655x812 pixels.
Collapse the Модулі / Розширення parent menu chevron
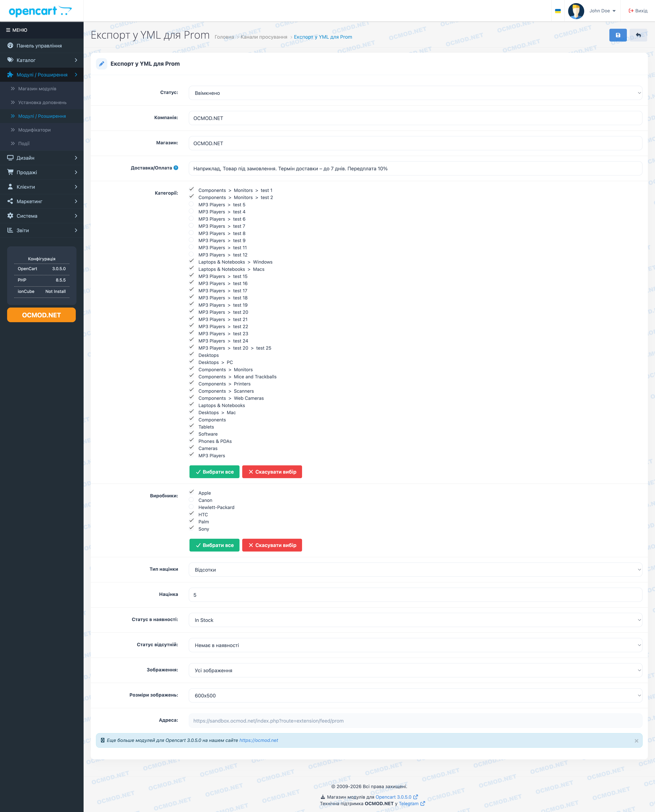pos(76,75)
